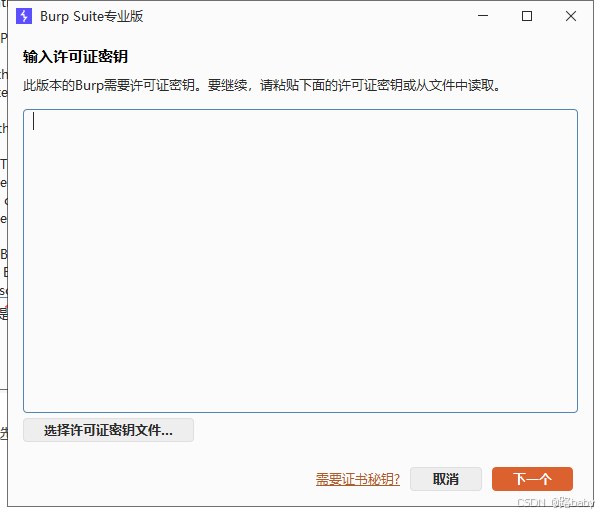
Task: Click the blank area right of 选择许可证密钥文件... button
Action: 380,431
